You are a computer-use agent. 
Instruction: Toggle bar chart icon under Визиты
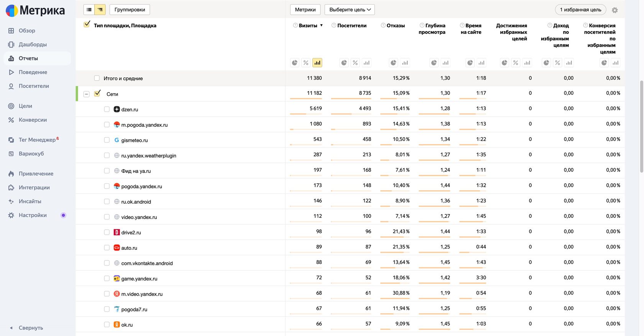pyautogui.click(x=317, y=63)
